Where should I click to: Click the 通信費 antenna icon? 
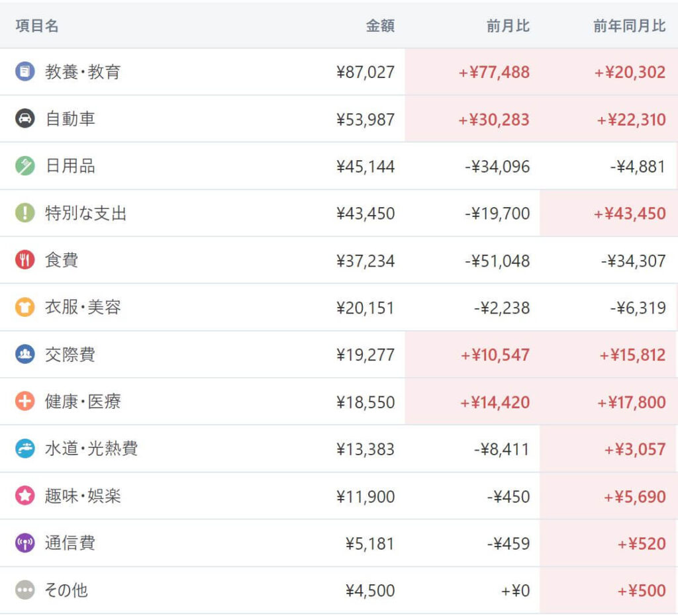[x=24, y=543]
